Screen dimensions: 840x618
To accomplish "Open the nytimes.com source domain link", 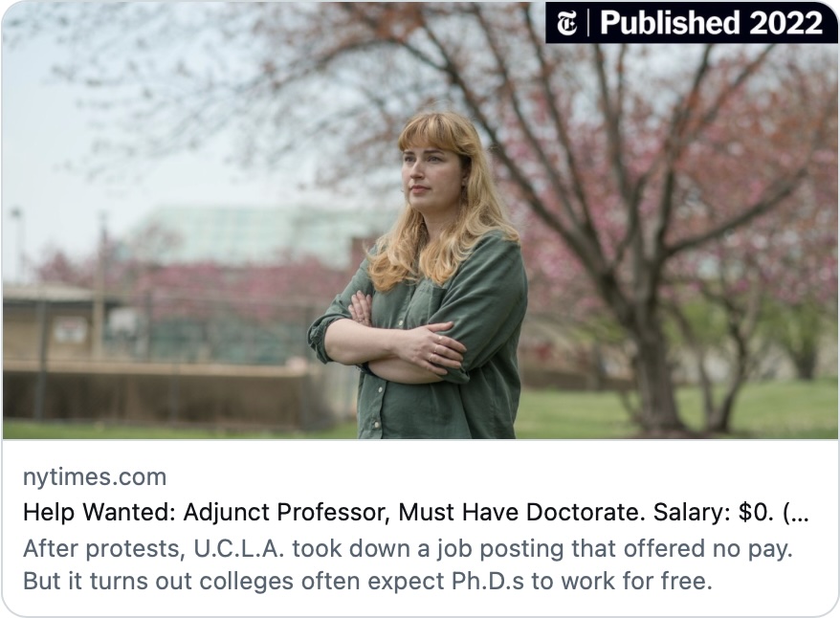I will (x=94, y=476).
